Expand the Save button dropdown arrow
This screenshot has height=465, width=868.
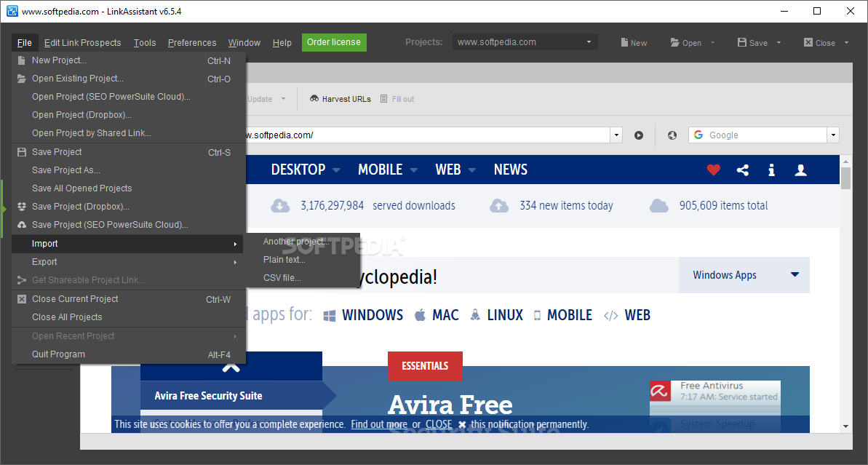tap(779, 43)
